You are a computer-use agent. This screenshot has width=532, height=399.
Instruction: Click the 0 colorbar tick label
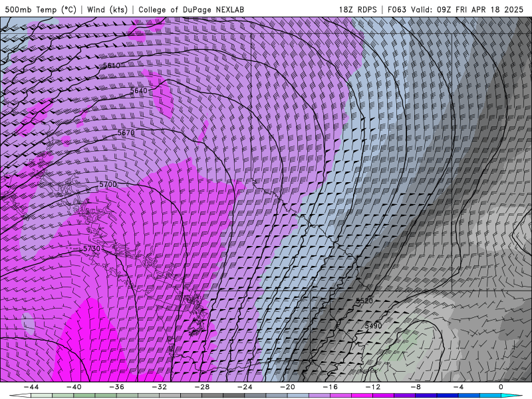501,387
